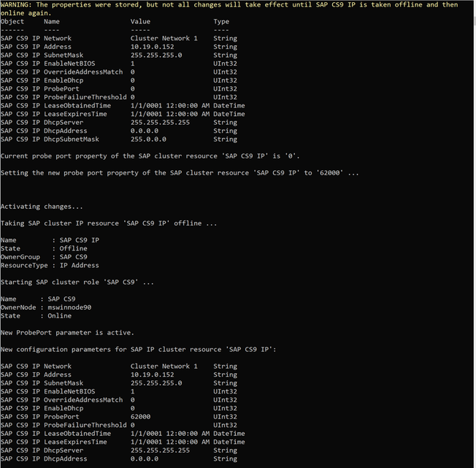
Task: Click ProbePort value '0' in the first table
Action: click(x=133, y=89)
